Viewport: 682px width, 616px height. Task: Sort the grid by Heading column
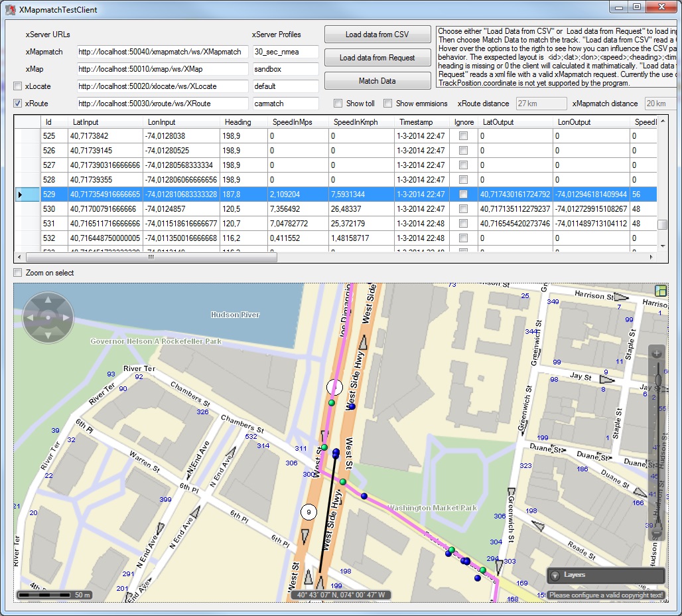(x=238, y=122)
